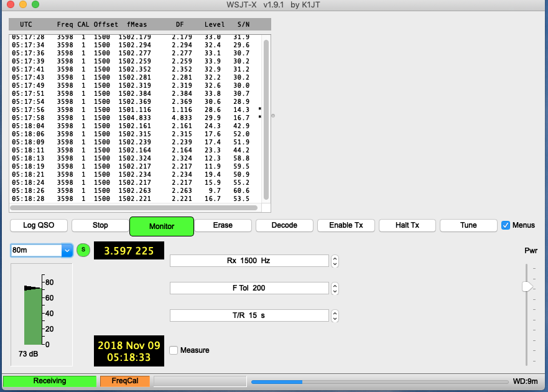The width and height of the screenshot is (548, 392).
Task: Click the Receiving status indicator
Action: click(x=50, y=381)
